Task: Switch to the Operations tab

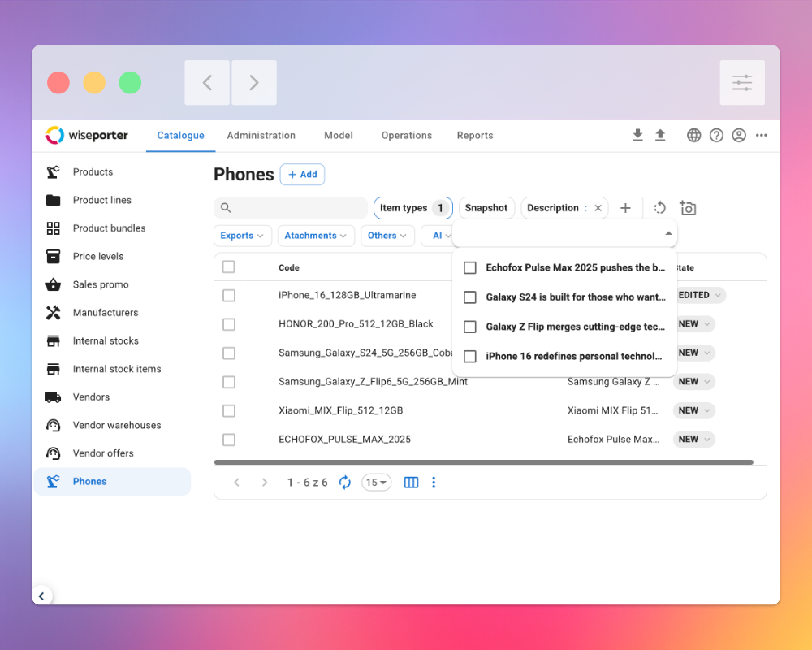Action: [x=407, y=136]
